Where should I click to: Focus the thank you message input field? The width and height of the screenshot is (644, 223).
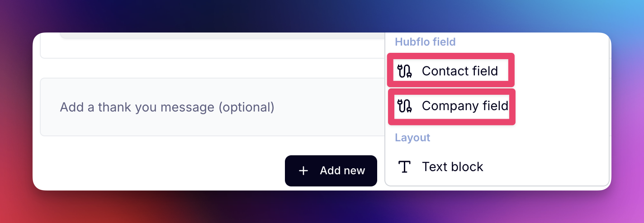[213, 107]
